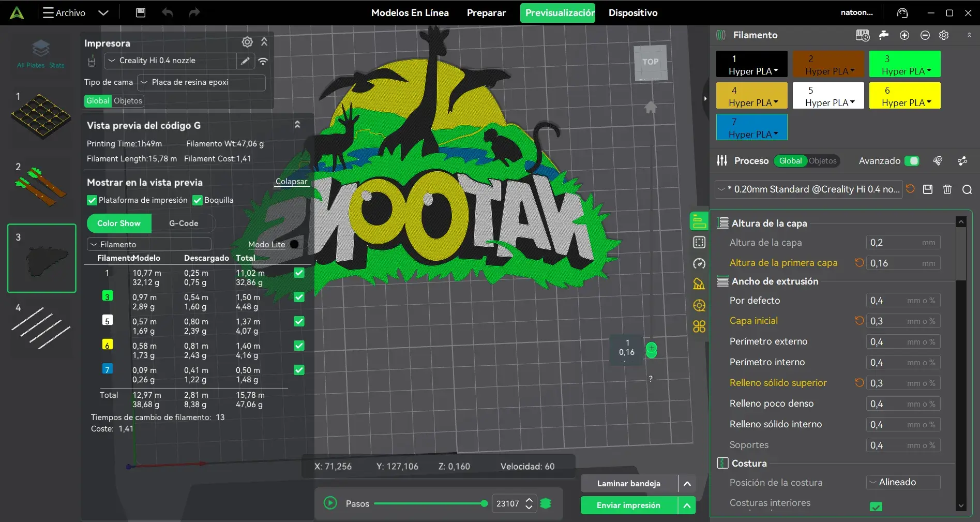Click the Colapsar link
980x522 pixels.
pyautogui.click(x=292, y=182)
